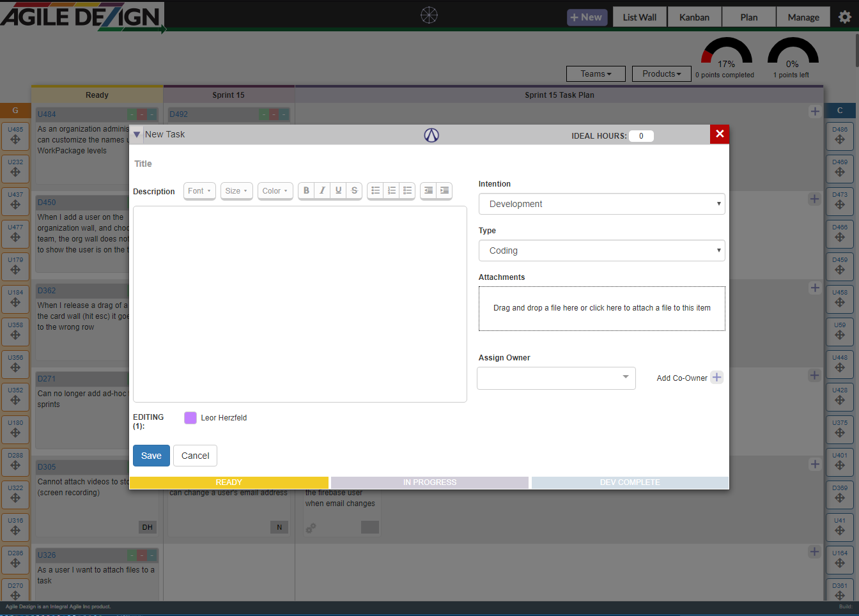Toggle italic text formatting

coord(322,190)
